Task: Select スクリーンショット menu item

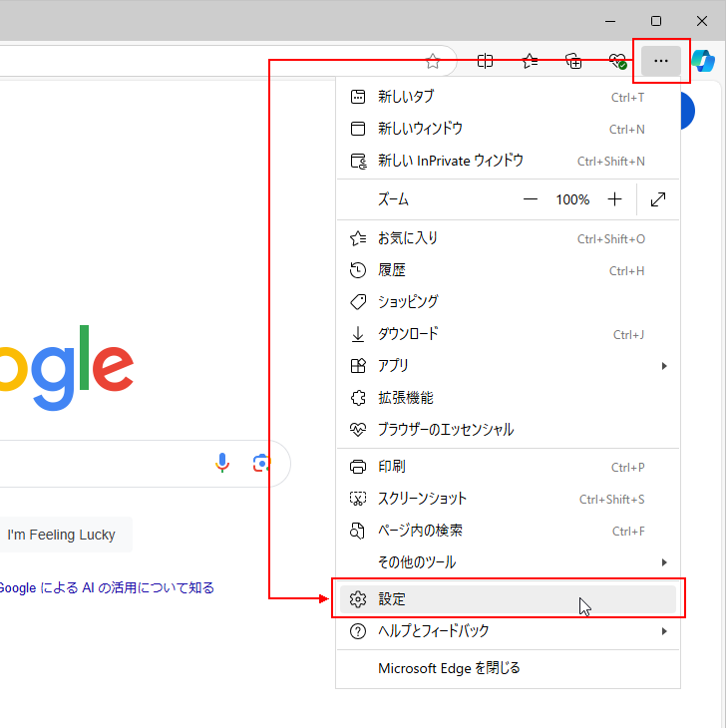Action: coord(508,499)
